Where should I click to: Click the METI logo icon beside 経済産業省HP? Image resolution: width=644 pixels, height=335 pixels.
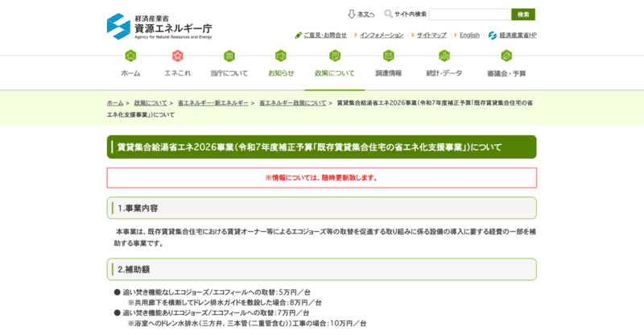[493, 35]
